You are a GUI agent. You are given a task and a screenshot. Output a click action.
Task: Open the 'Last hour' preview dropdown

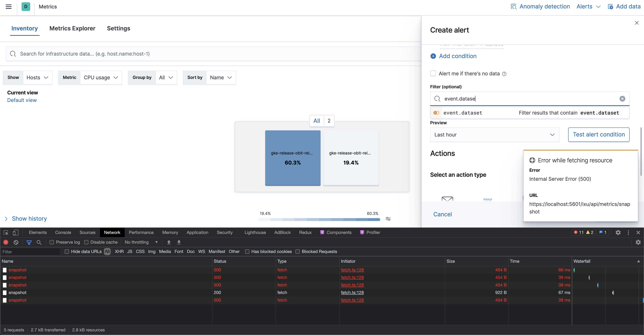(494, 135)
